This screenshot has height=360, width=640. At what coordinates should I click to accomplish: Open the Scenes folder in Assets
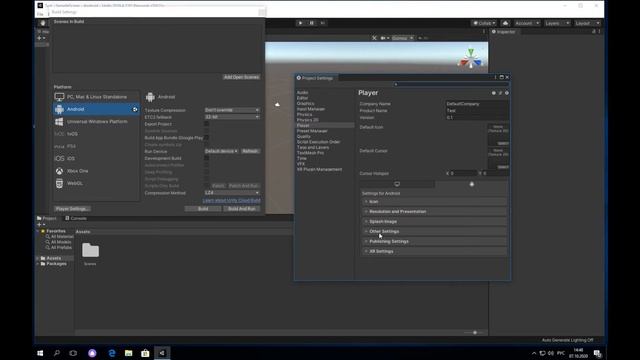(x=90, y=253)
